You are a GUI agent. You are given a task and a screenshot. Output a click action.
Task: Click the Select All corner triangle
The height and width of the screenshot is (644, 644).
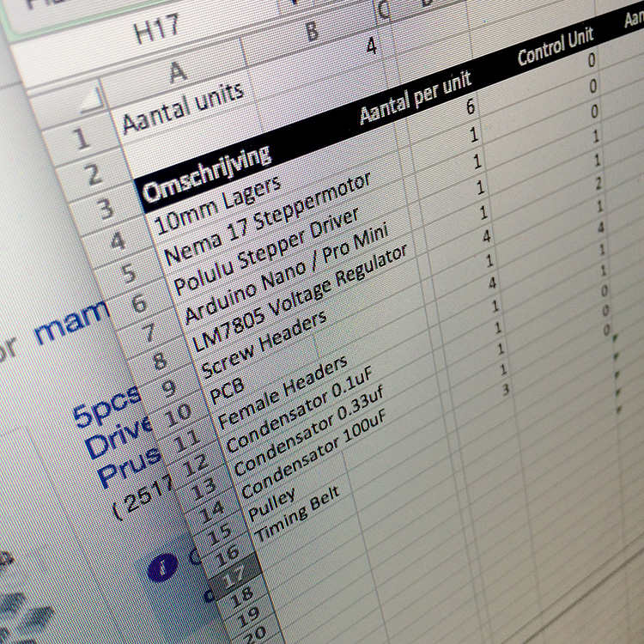(x=89, y=102)
